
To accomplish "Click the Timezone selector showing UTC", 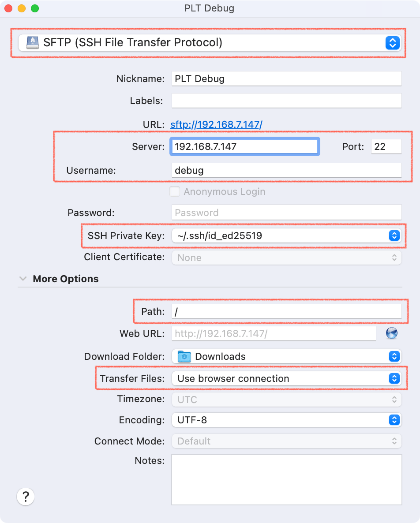I will coord(287,399).
